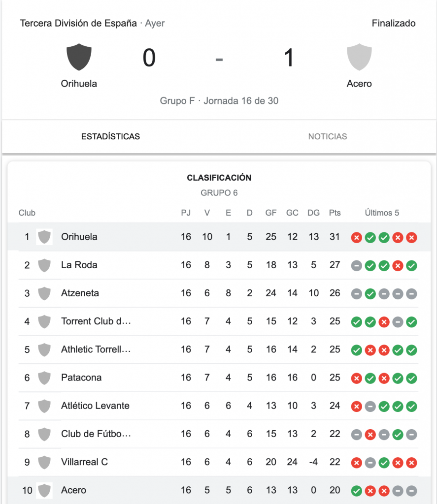Click Orihuela's most recent loss result icon
Image resolution: width=437 pixels, height=504 pixels.
(411, 238)
